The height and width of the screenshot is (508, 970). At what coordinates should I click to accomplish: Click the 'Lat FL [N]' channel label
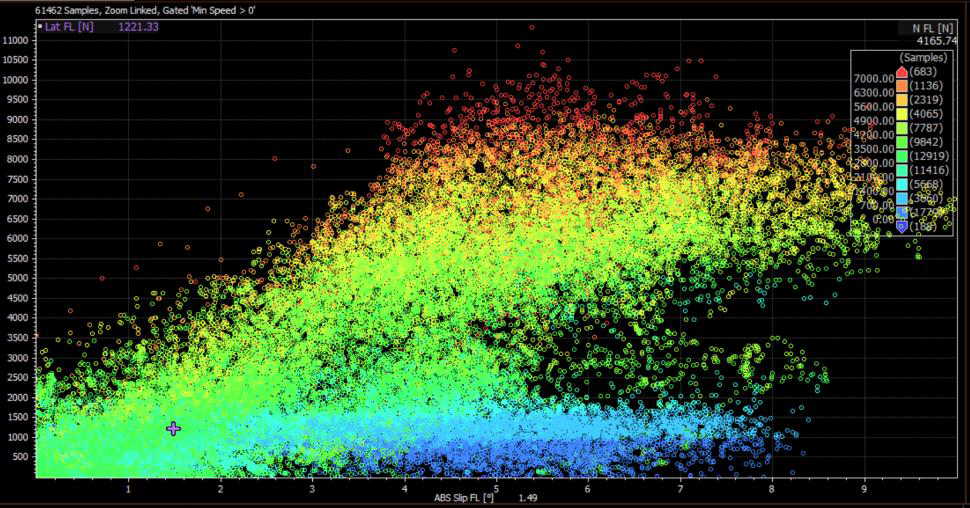[69, 27]
